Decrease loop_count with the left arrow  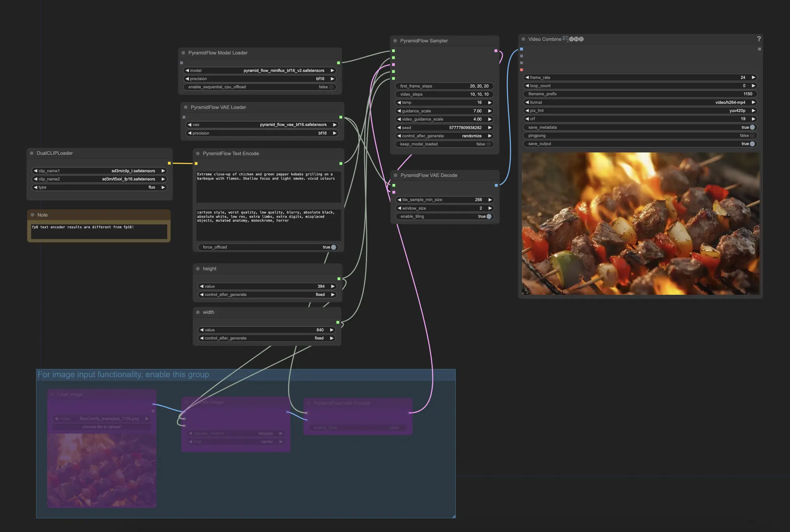527,86
